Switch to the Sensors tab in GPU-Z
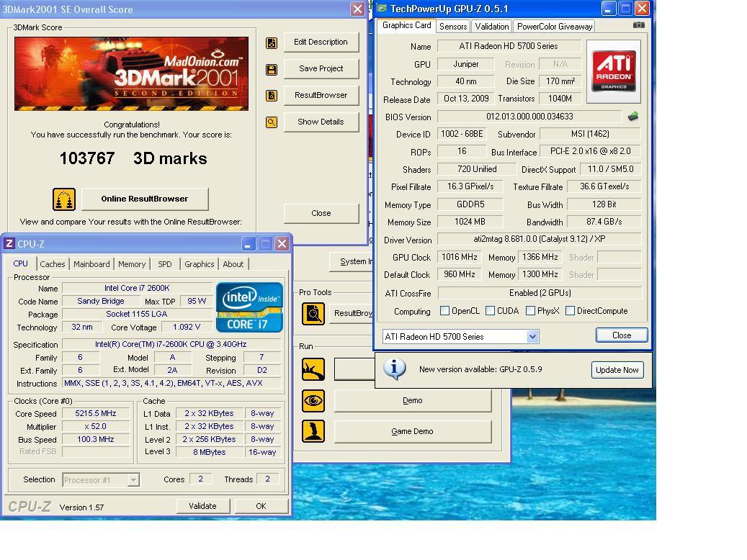 click(452, 27)
